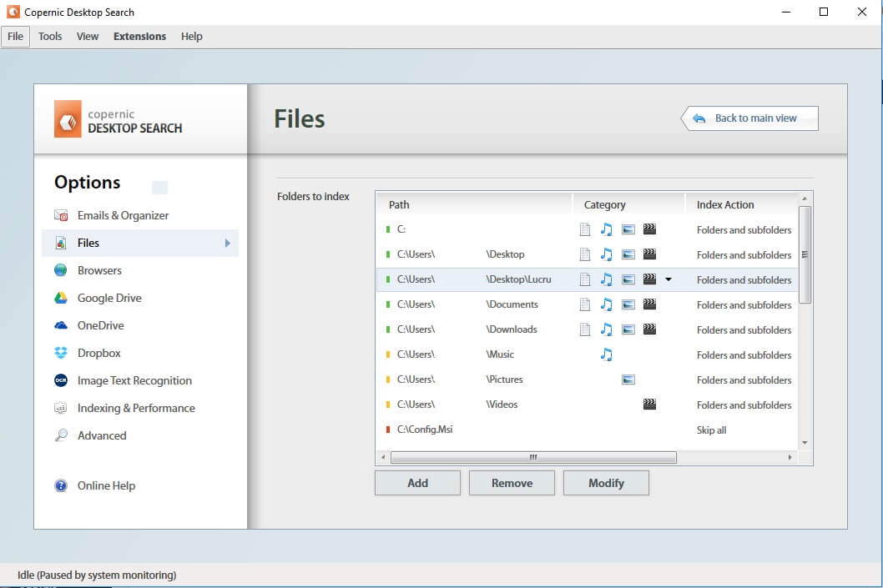Select the C:\Config.Msi row
Viewport: 883px width, 588px height.
click(x=587, y=430)
